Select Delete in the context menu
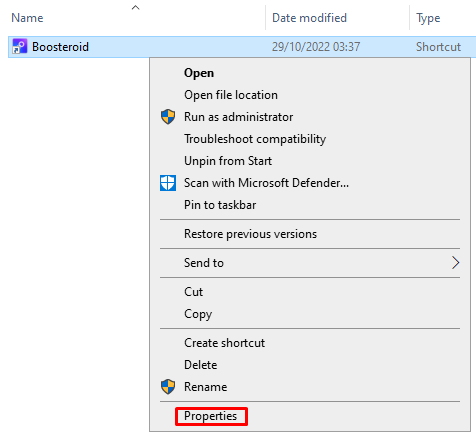This screenshot has height=438, width=476. [x=201, y=365]
